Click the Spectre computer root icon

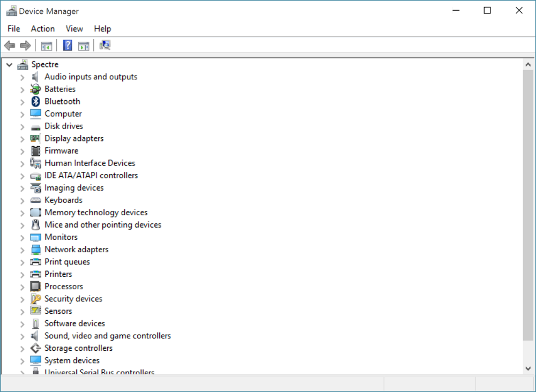[x=23, y=64]
